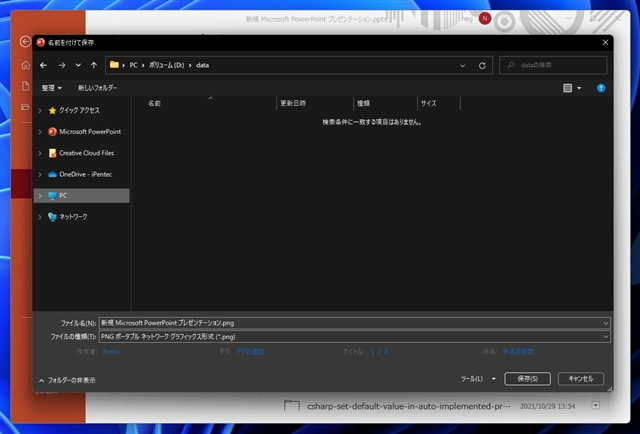640x434 pixels.
Task: Click the 保存(S) button
Action: point(527,379)
